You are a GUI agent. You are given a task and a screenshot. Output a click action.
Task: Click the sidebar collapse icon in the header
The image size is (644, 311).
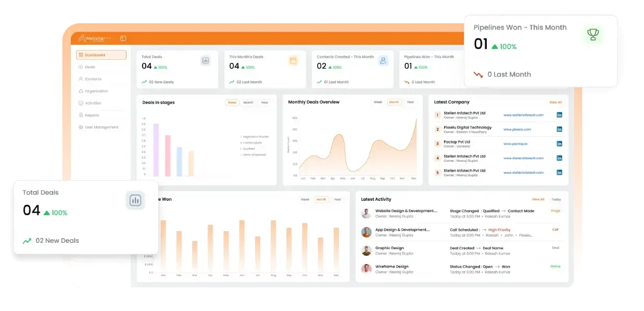click(123, 38)
